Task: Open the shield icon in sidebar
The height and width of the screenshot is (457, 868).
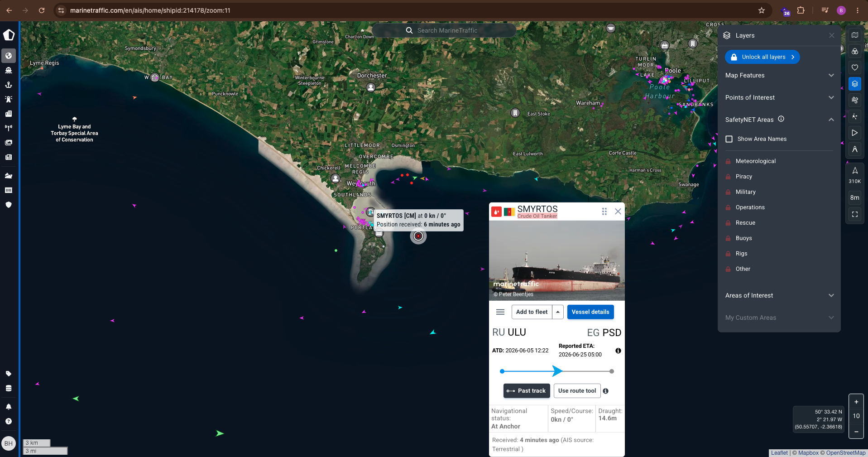Action: coord(9,205)
